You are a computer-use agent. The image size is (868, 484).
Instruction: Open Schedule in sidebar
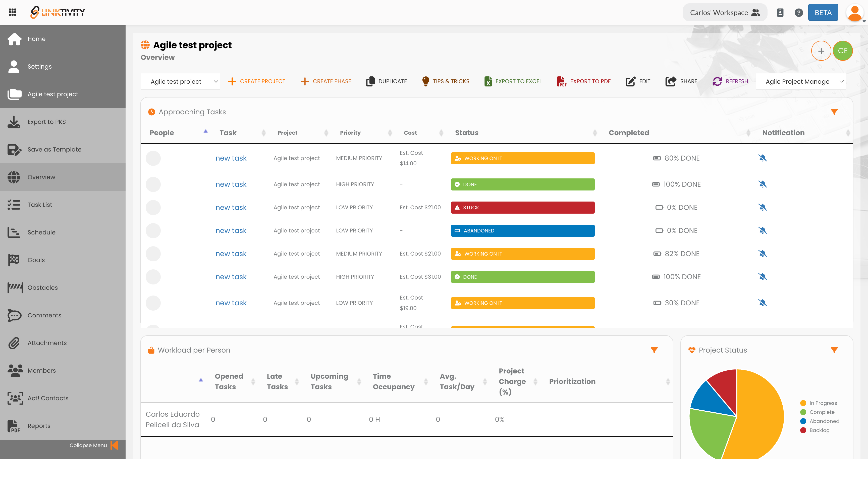point(63,232)
